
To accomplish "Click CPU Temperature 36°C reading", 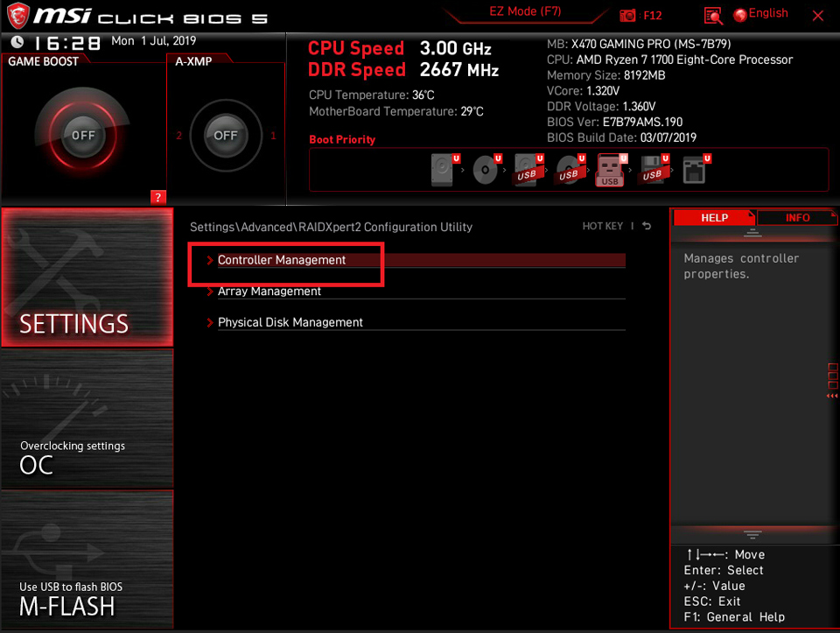I will point(371,95).
